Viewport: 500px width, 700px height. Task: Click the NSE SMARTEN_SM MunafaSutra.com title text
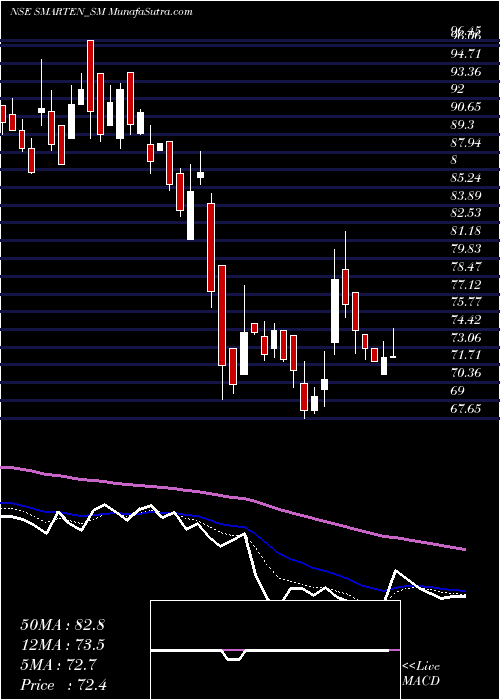click(x=101, y=12)
